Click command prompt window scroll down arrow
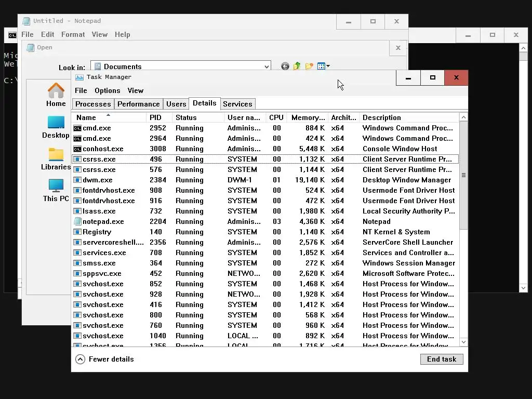532x399 pixels. click(523, 288)
